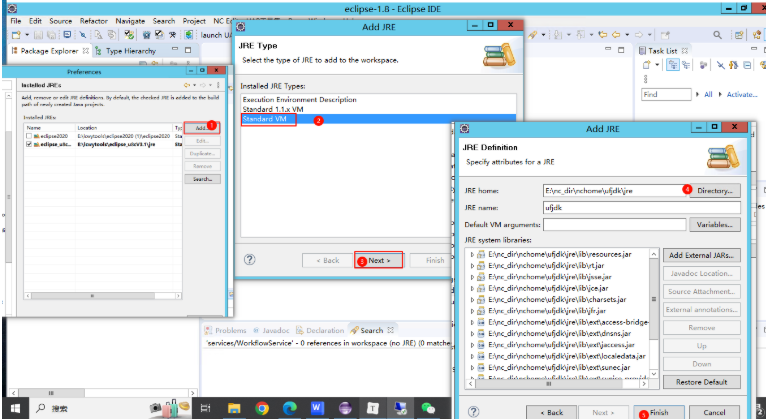
Task: Open the New Task dropdown arrow in Task List
Action: pos(657,65)
